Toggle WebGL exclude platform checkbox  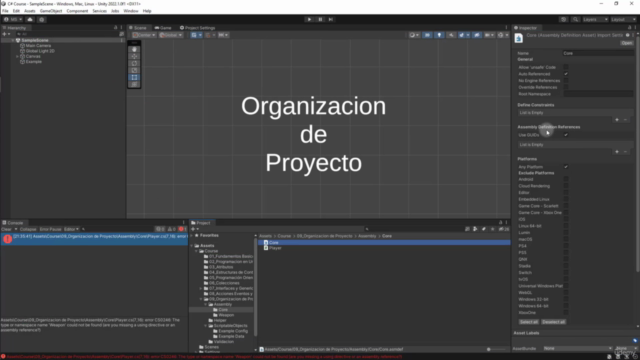pos(566,293)
